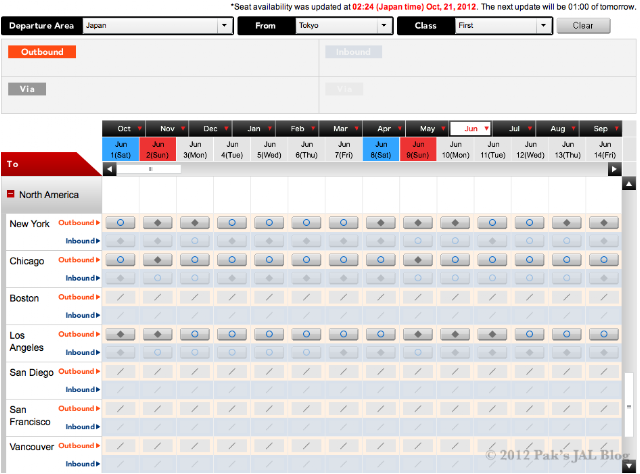Click New York Outbound diamond for Jun 10(Mon)
Viewport: 640px width, 474px height.
pyautogui.click(x=455, y=223)
